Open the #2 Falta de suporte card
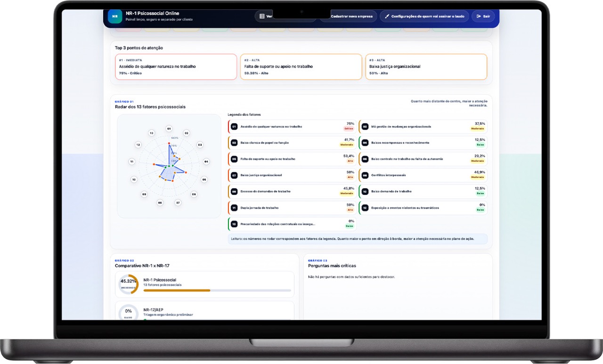Image resolution: width=603 pixels, height=364 pixels. 301,67
